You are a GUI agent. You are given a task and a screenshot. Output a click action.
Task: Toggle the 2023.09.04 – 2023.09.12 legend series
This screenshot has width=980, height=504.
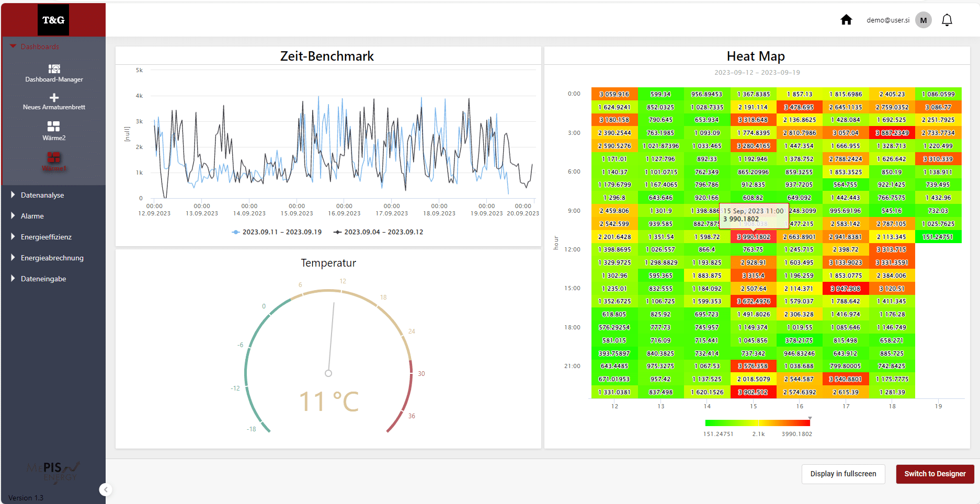pyautogui.click(x=378, y=232)
